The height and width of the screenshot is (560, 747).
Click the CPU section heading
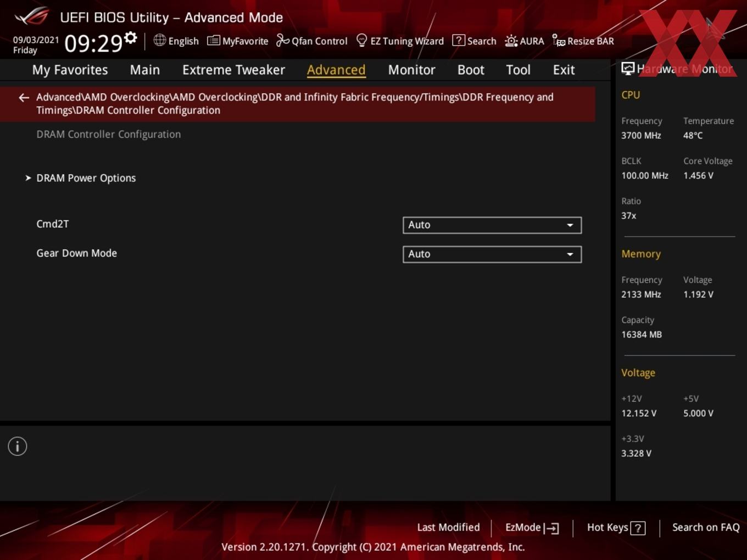[x=631, y=95]
